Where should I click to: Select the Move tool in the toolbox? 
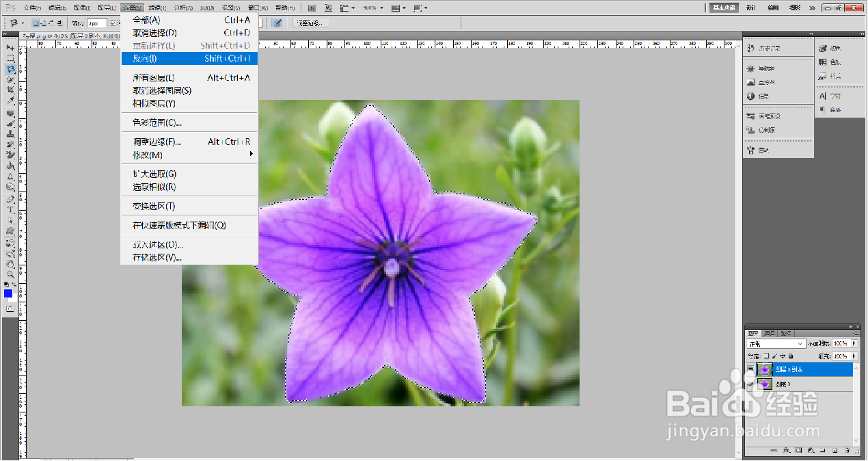pos(10,48)
